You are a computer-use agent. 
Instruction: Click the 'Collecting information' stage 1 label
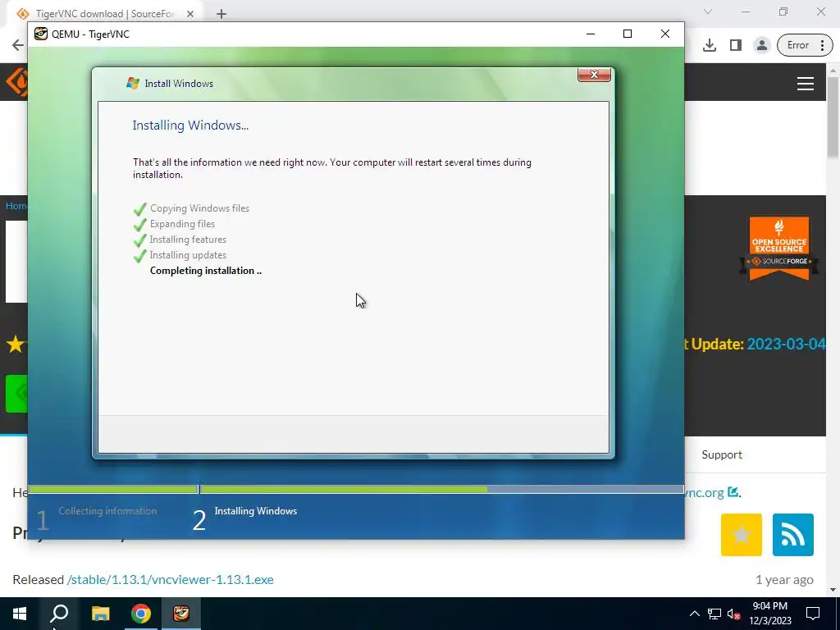pyautogui.click(x=107, y=511)
